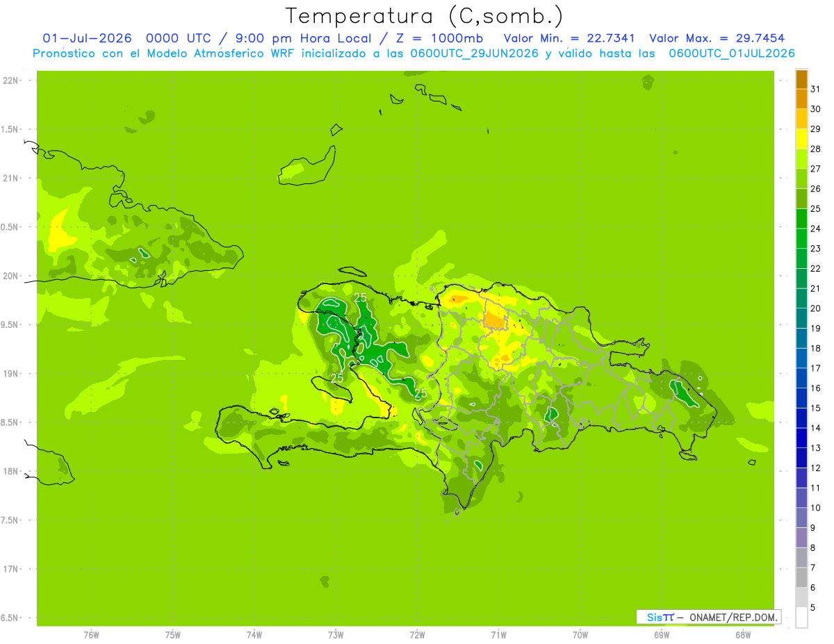Select the "Valor Max. = 29.7454" reading
Screen dimensions: 834x644
[x=717, y=38]
